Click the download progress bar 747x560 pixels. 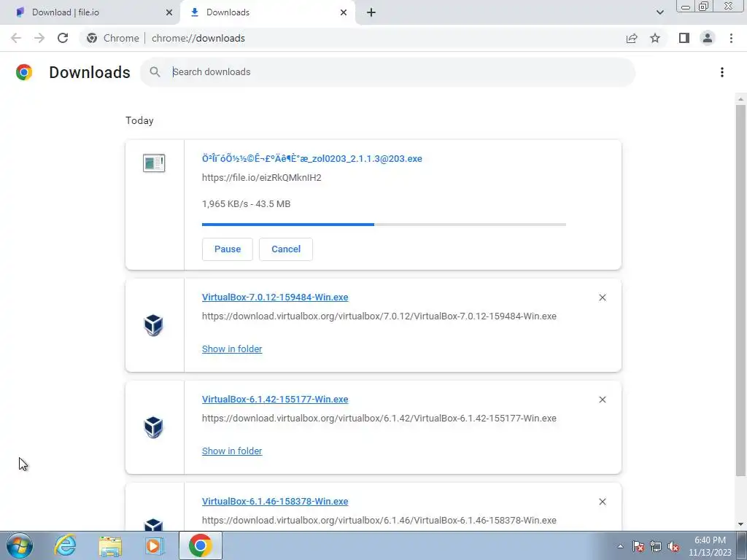(384, 225)
